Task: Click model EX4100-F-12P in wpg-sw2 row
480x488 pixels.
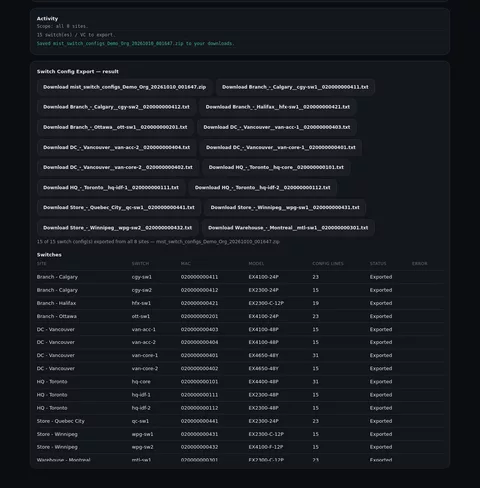Action: click(x=266, y=447)
